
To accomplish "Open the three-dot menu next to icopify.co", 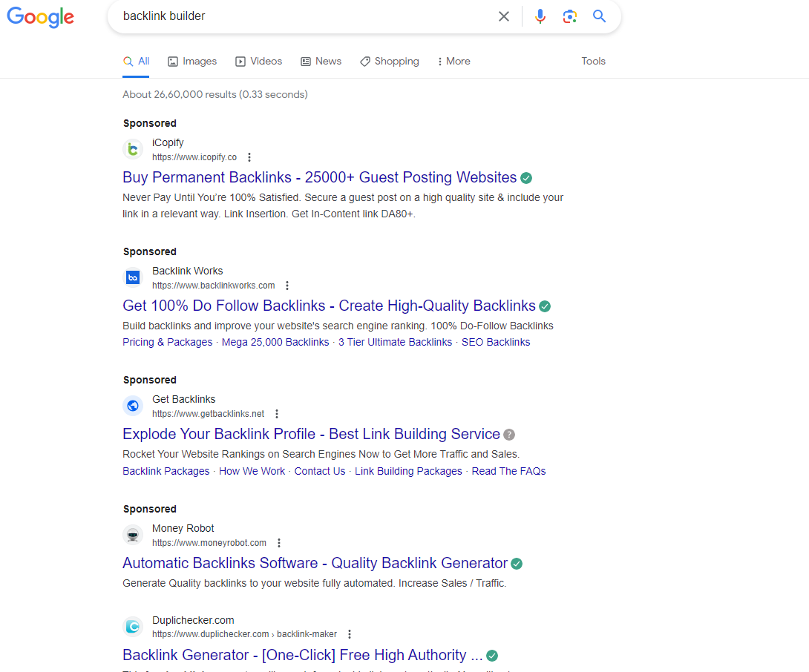I will coord(249,157).
